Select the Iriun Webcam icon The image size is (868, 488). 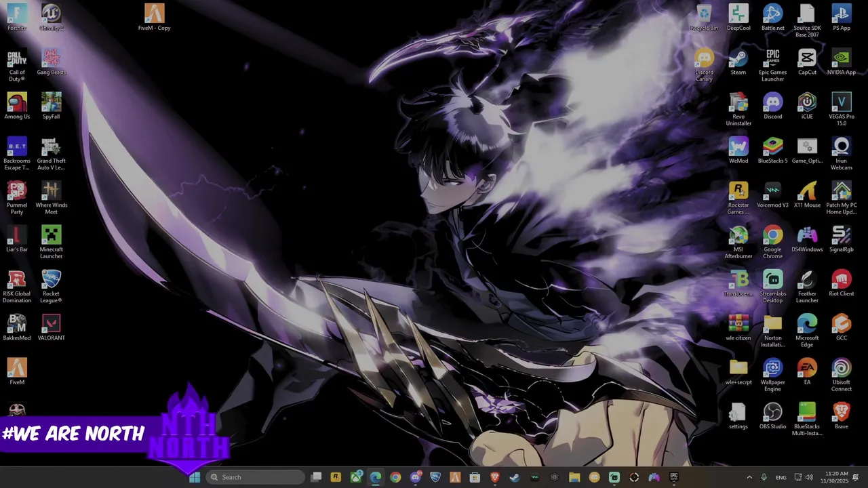pyautogui.click(x=842, y=154)
